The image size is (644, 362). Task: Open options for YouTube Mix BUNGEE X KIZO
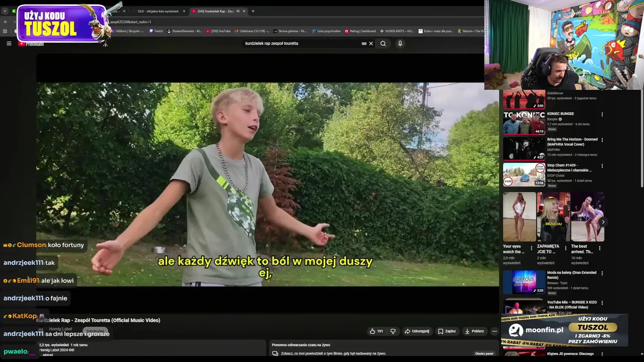602,303
